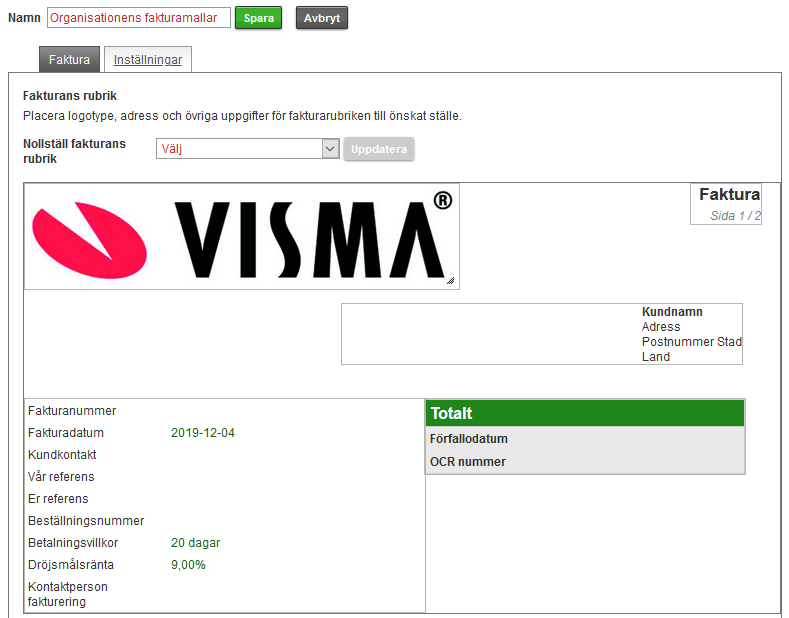Click the Kontaktperson fakturering label
The height and width of the screenshot is (618, 789).
(68, 594)
